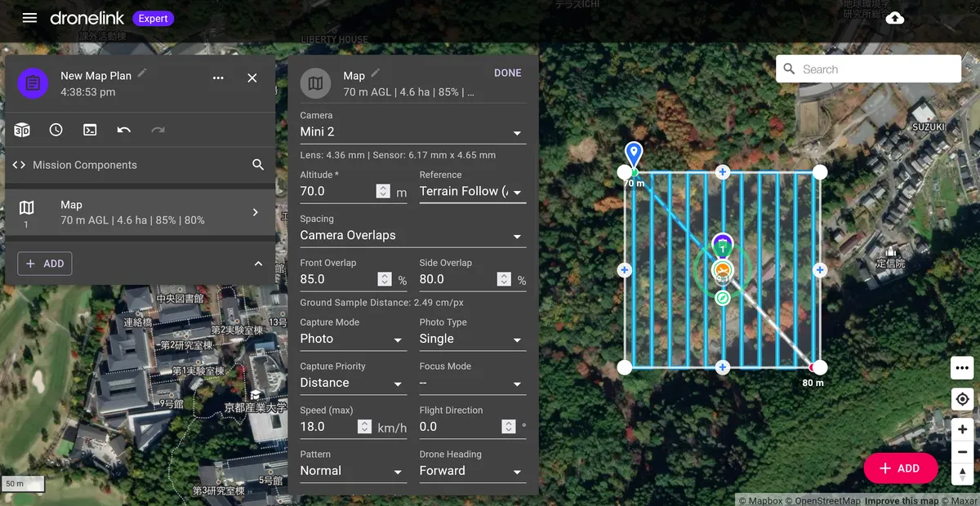Click the pink ADD button on the map

pyautogui.click(x=901, y=468)
